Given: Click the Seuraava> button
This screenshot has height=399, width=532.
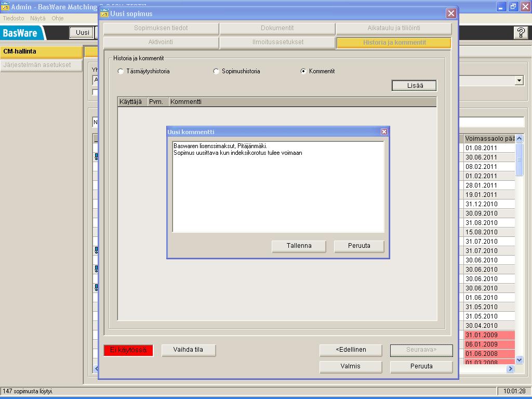Looking at the screenshot, I should pos(421,350).
